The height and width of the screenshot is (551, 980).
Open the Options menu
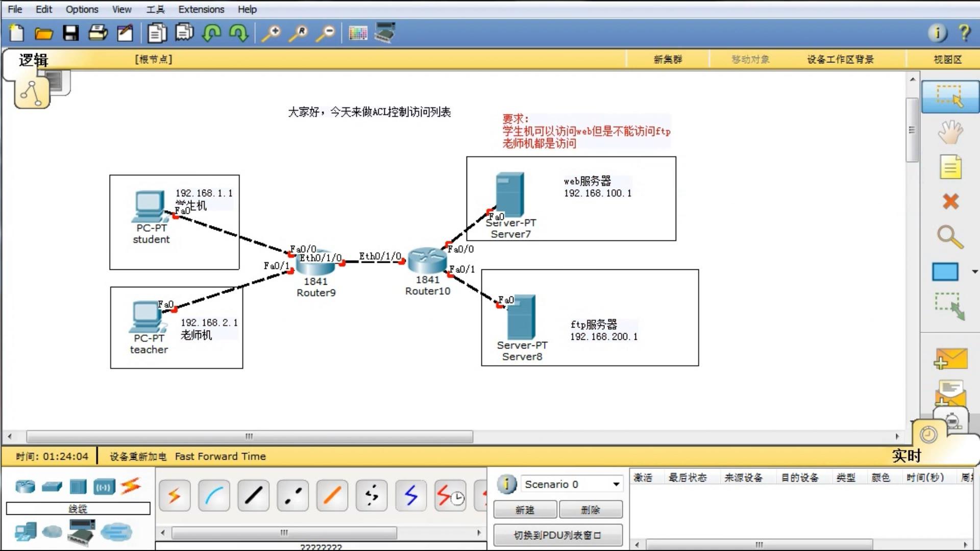[82, 9]
